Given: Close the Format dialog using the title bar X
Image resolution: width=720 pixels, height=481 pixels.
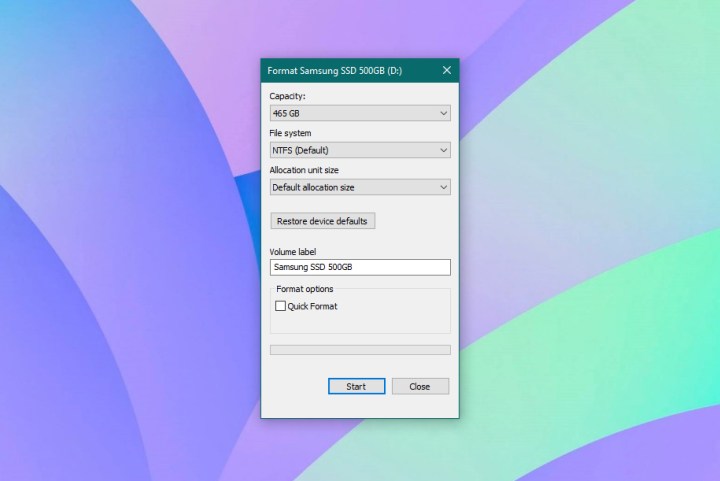Looking at the screenshot, I should point(446,71).
